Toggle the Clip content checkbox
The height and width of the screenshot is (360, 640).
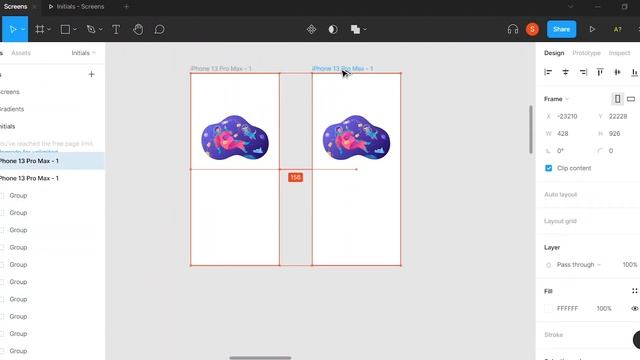(x=549, y=168)
